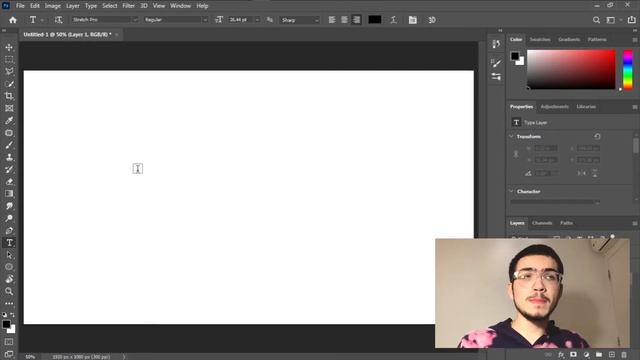Image resolution: width=640 pixels, height=360 pixels.
Task: Open warp text options
Action: (393, 20)
